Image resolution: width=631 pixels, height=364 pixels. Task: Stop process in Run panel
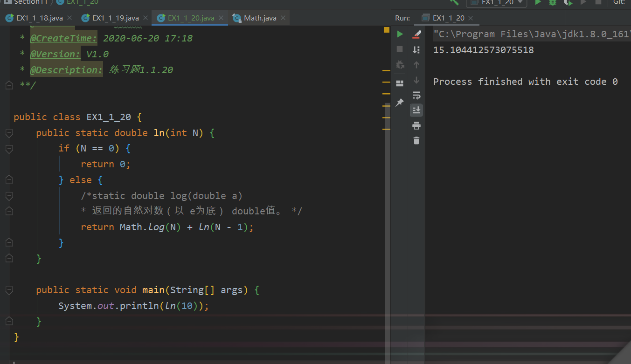point(400,49)
